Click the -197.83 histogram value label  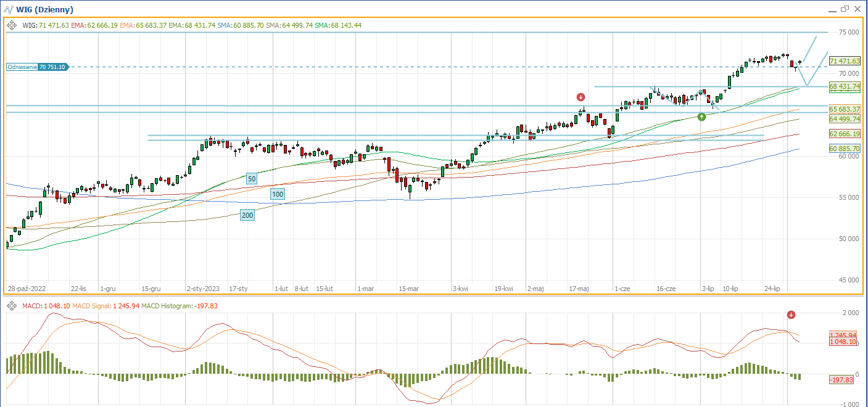click(841, 380)
